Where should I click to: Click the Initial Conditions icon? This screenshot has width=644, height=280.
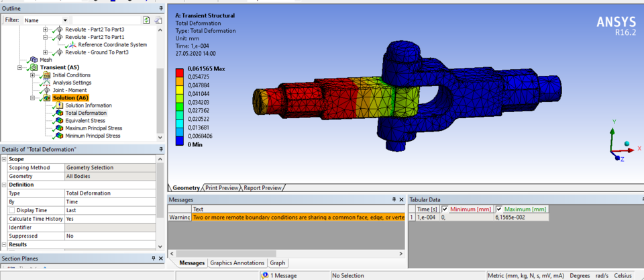pos(46,75)
